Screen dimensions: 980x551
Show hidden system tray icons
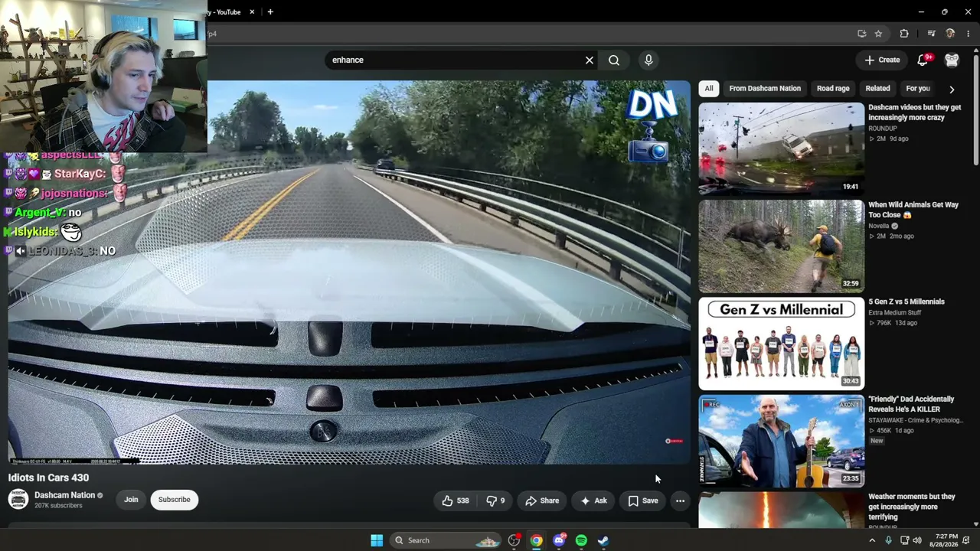(x=872, y=540)
